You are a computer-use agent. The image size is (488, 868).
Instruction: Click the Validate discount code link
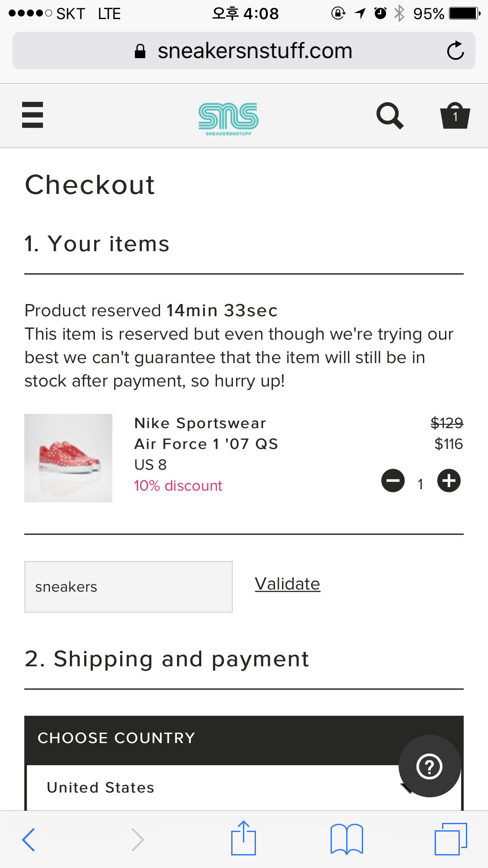point(287,584)
